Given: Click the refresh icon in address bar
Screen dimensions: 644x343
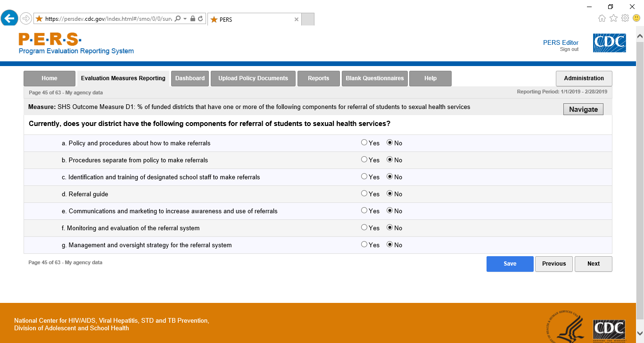Looking at the screenshot, I should pyautogui.click(x=201, y=19).
